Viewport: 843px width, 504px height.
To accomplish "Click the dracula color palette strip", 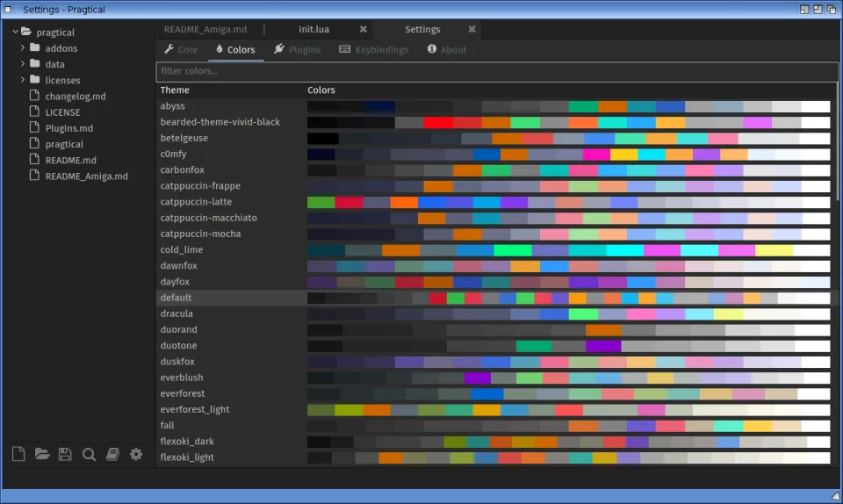I will pyautogui.click(x=569, y=313).
